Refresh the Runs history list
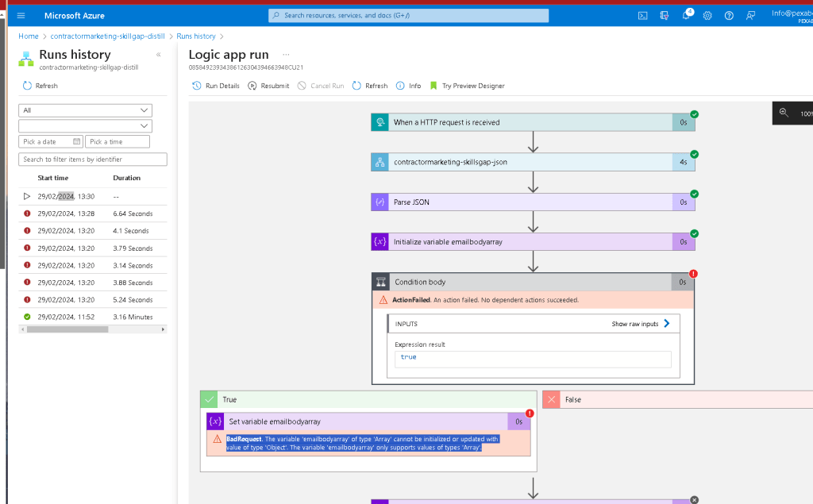The height and width of the screenshot is (504, 813). (x=40, y=86)
